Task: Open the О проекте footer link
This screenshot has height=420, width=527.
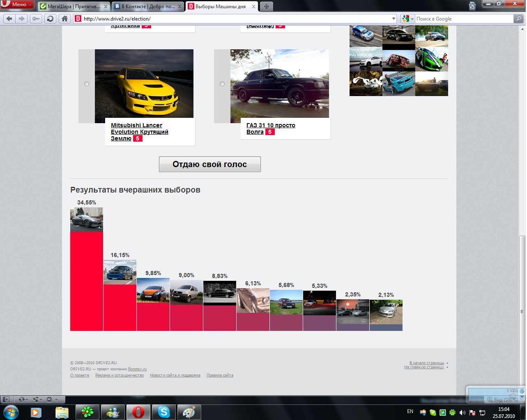Action: (80, 375)
